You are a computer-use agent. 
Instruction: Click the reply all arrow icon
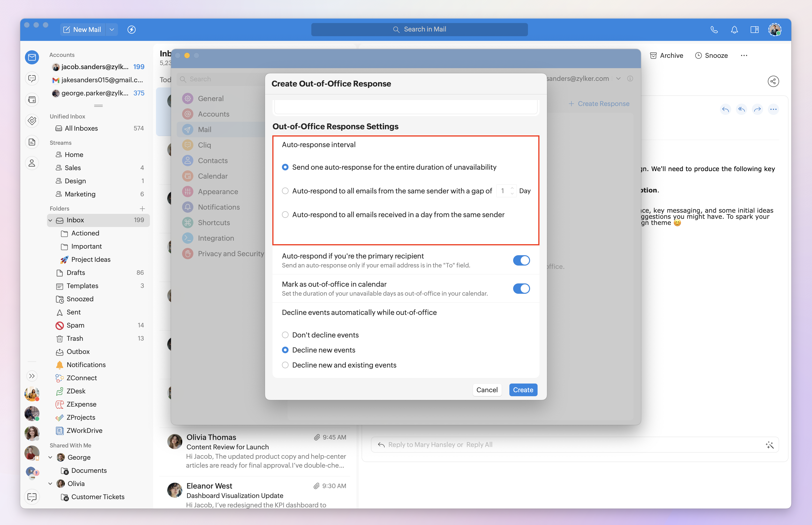click(x=741, y=110)
